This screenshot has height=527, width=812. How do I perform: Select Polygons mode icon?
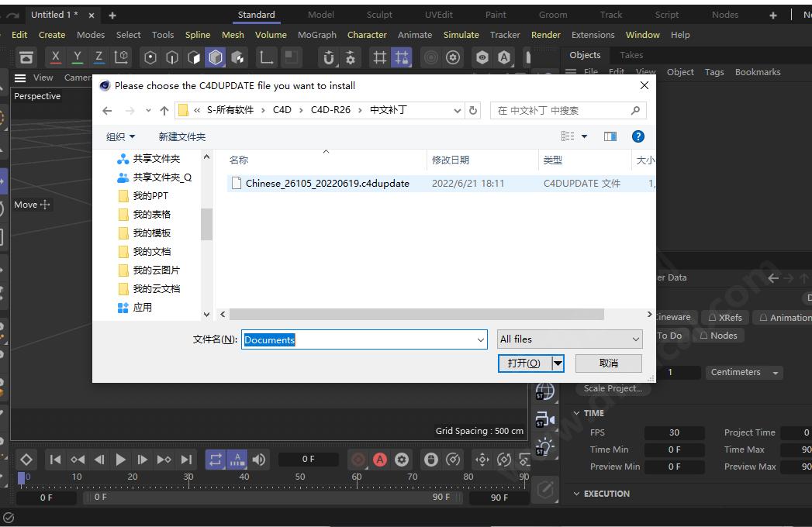click(x=194, y=57)
